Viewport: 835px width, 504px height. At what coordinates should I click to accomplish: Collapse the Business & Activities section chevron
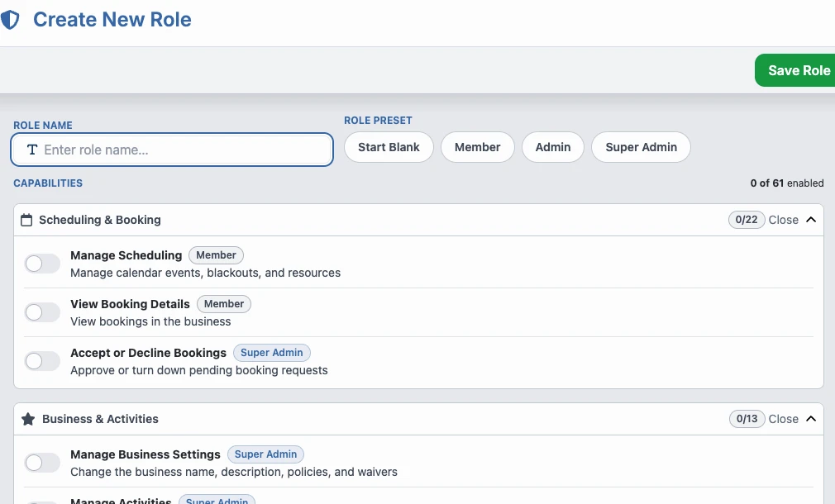(811, 419)
